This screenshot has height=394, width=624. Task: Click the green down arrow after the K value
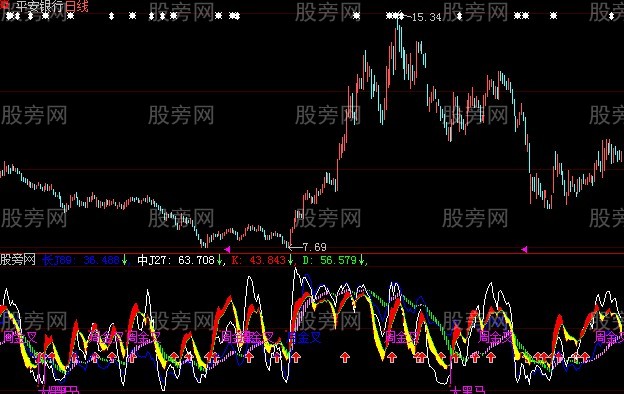(291, 260)
